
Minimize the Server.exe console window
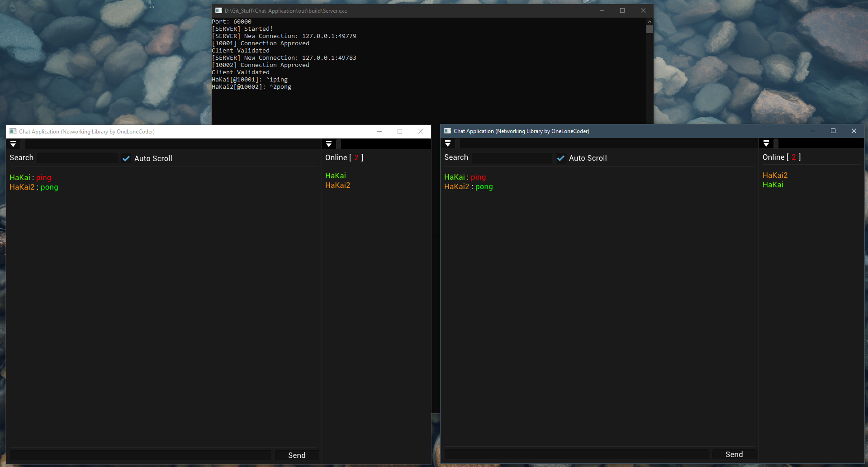[x=602, y=10]
